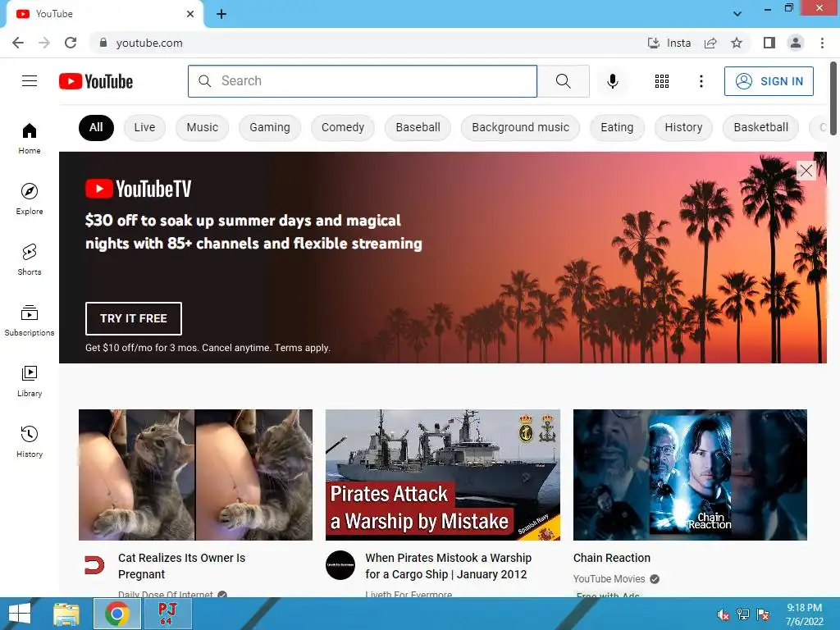This screenshot has height=630, width=840.
Task: Click the Chrome taskbar icon
Action: pyautogui.click(x=116, y=614)
